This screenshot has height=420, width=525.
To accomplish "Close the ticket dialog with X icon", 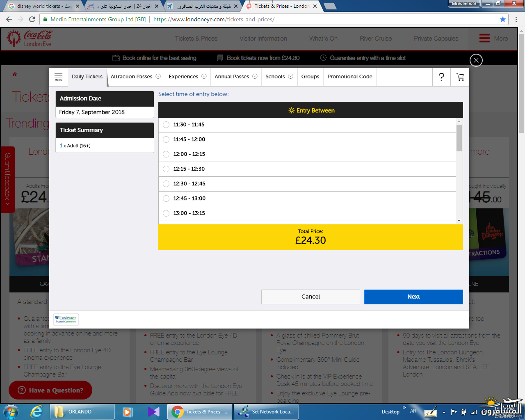I will click(x=476, y=60).
